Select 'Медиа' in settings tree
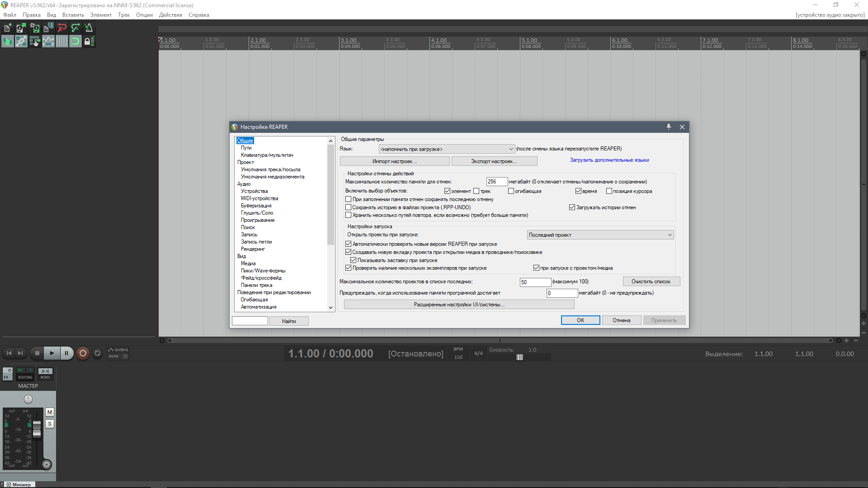Viewport: 868px width, 488px height. pyautogui.click(x=248, y=263)
